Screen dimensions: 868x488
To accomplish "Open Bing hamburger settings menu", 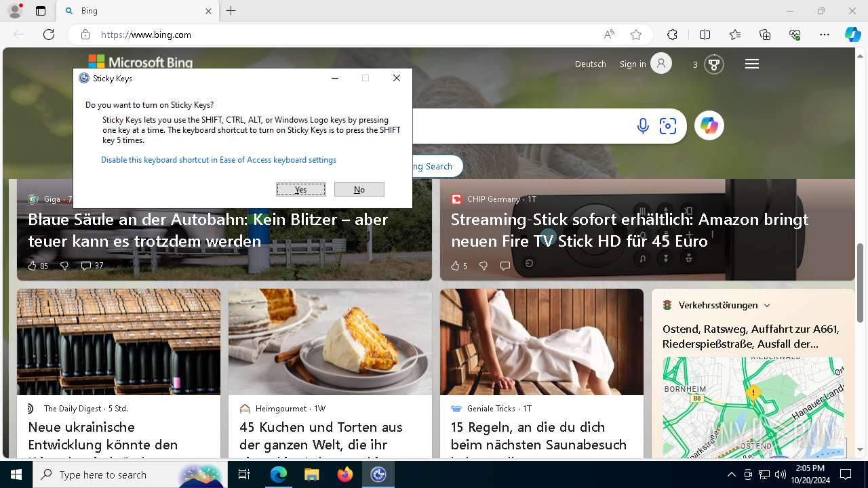I will click(x=752, y=64).
